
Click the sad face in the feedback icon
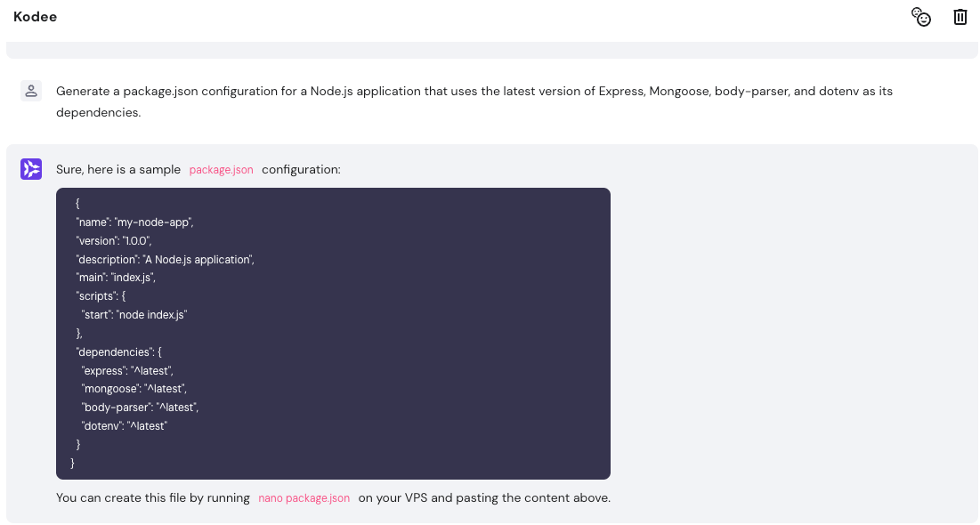coord(916,13)
